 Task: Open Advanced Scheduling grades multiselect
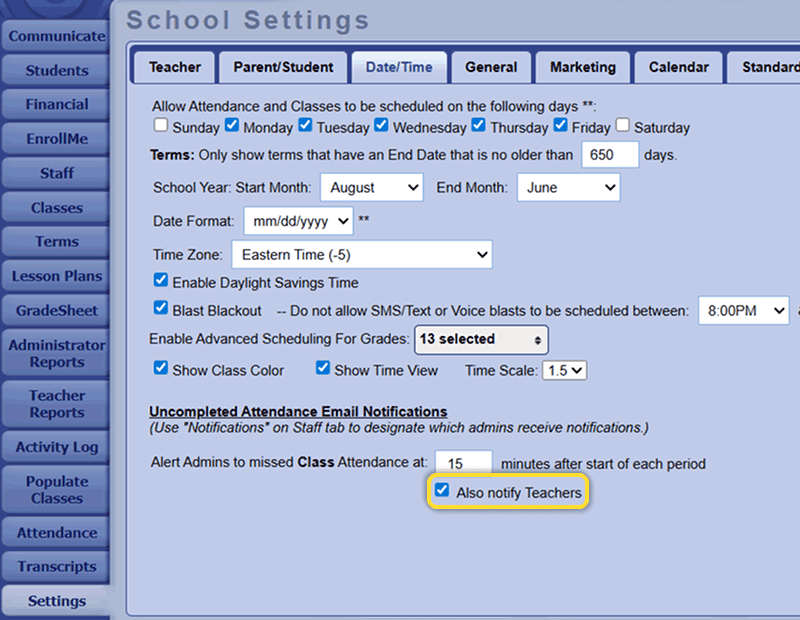tap(481, 339)
